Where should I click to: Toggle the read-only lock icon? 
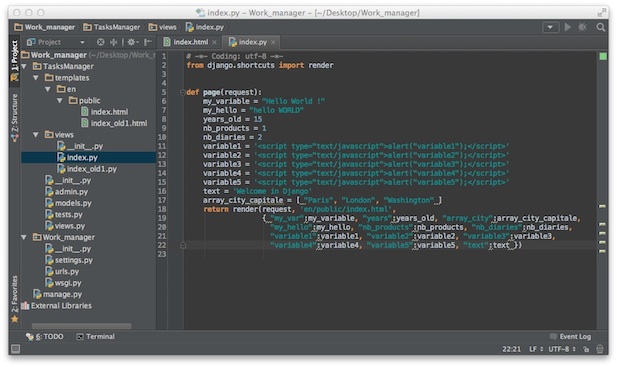tap(586, 349)
